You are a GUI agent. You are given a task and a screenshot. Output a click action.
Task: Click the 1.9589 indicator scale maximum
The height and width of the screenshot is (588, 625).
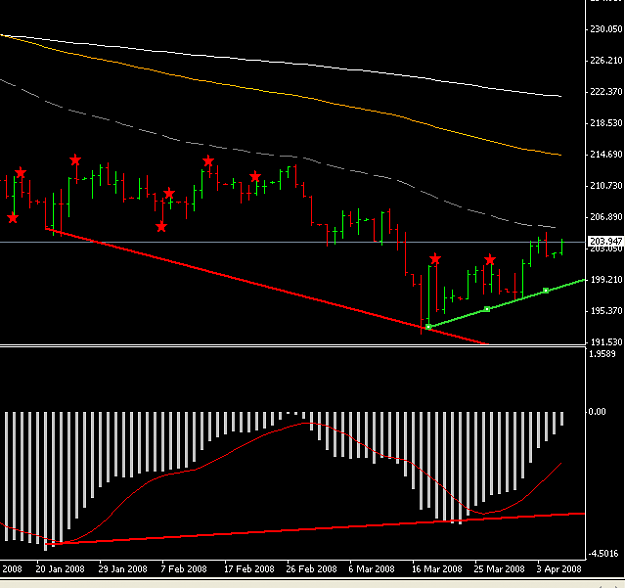click(x=602, y=354)
